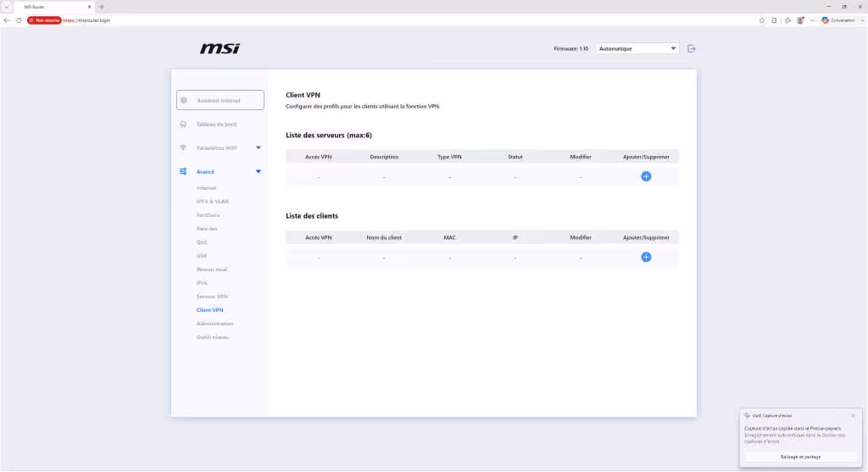The height and width of the screenshot is (472, 868).
Task: Expand the Paramètres WiFi section
Action: (258, 147)
